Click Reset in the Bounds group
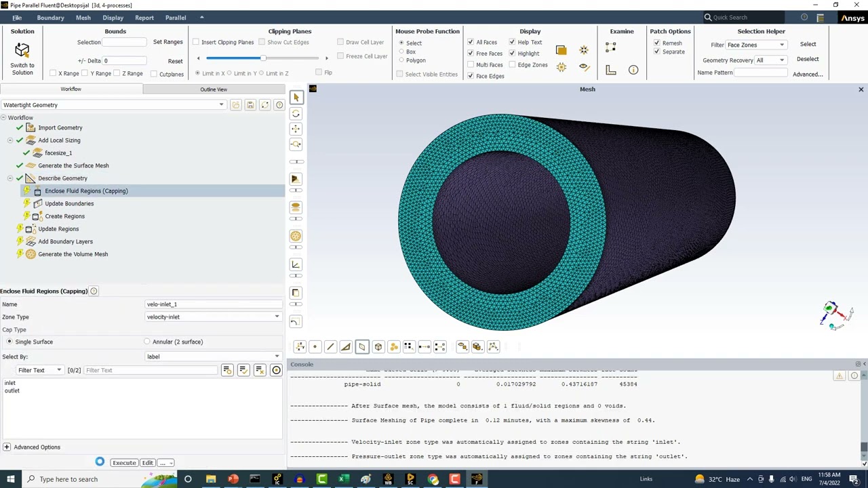 (175, 61)
